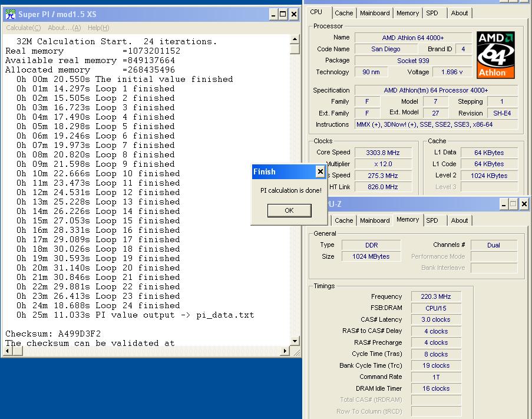Screen dimensions: 532x419
Task: Click the Technology value 90 nm
Action: pos(371,72)
